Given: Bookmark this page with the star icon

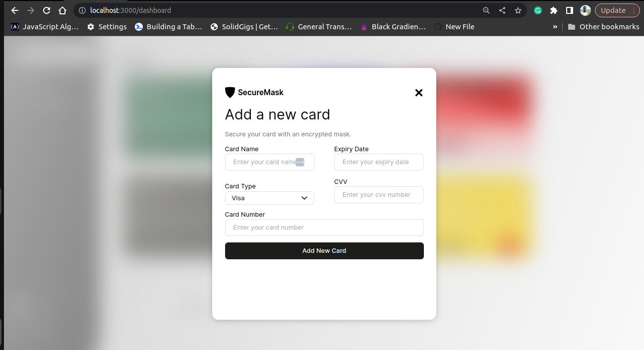Looking at the screenshot, I should point(518,10).
